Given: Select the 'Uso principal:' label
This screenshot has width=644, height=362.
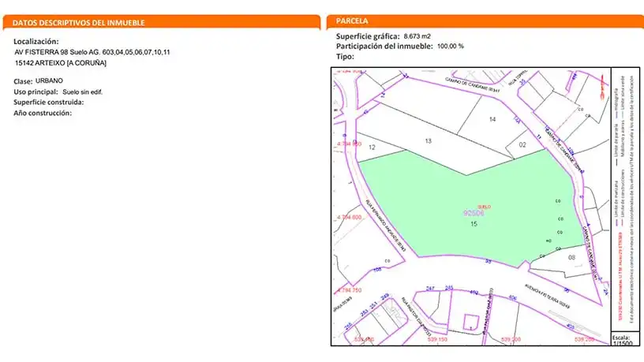Looking at the screenshot, I should click(36, 92).
